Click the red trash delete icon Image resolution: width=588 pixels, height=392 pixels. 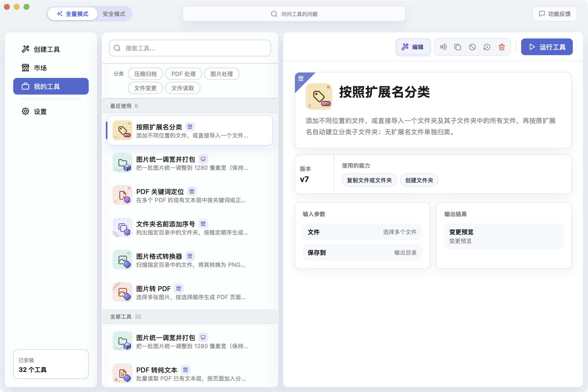(x=502, y=47)
